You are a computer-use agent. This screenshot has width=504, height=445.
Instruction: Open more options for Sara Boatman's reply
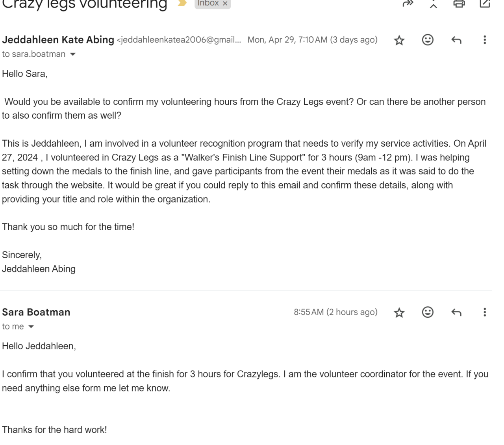pos(485,312)
